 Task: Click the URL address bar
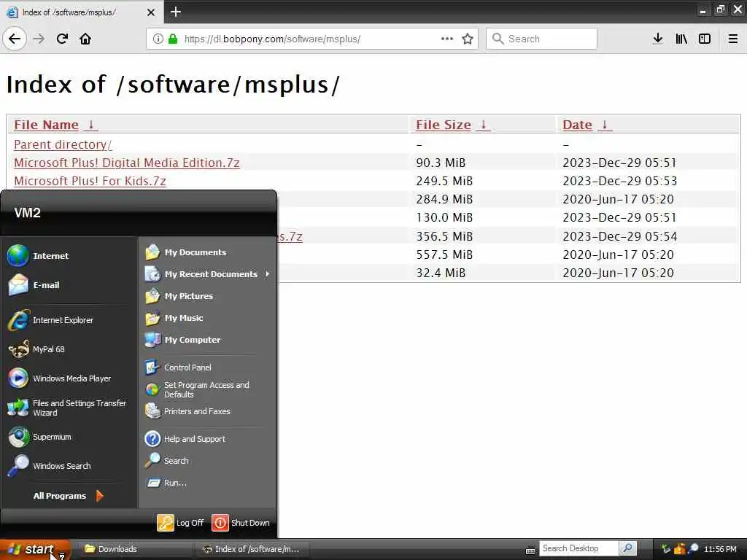tap(311, 39)
